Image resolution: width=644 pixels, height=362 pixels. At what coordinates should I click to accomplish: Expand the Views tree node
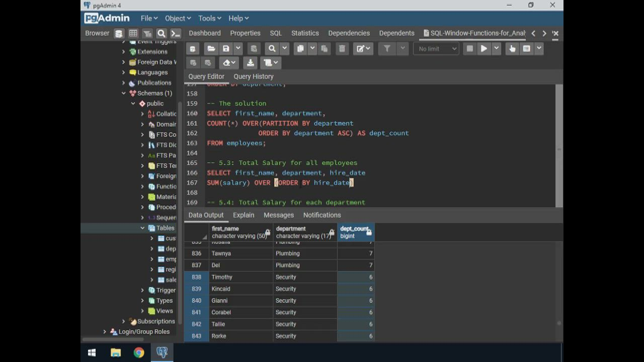coord(142,311)
